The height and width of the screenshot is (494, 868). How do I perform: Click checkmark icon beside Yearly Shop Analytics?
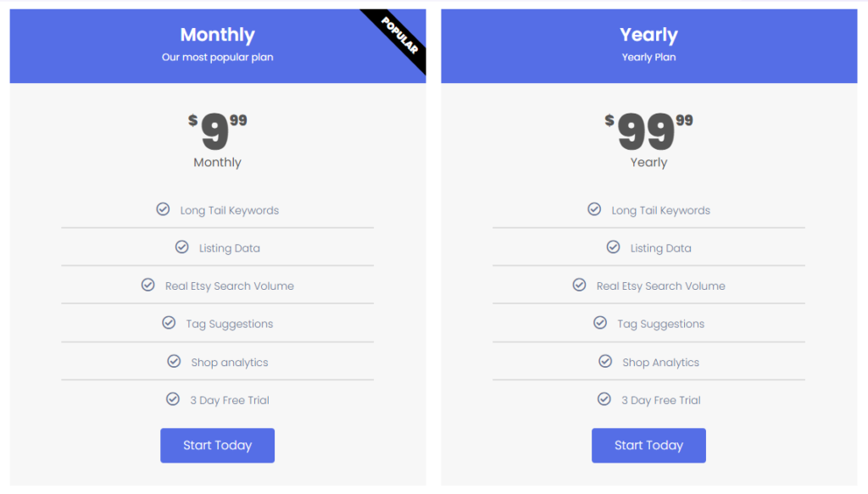pos(605,362)
